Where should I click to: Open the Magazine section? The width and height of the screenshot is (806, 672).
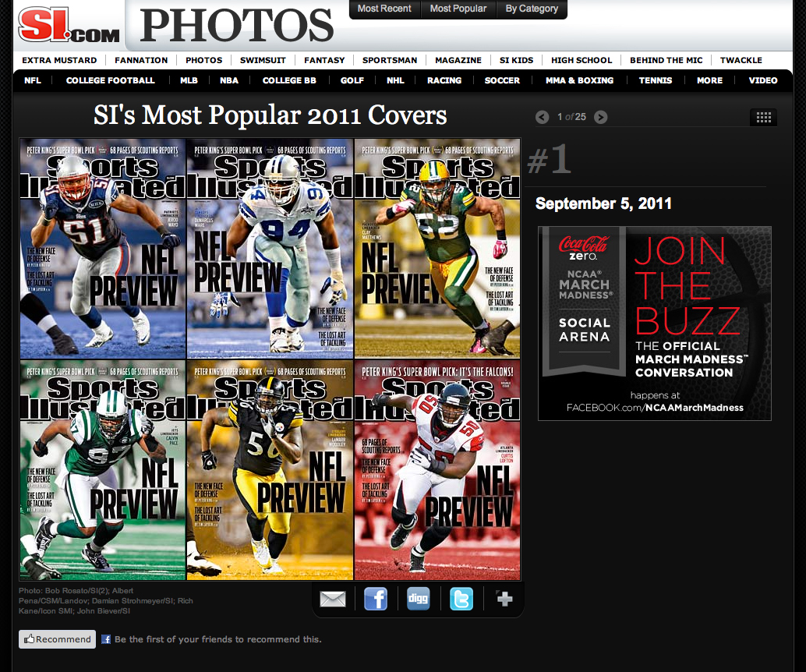[458, 60]
